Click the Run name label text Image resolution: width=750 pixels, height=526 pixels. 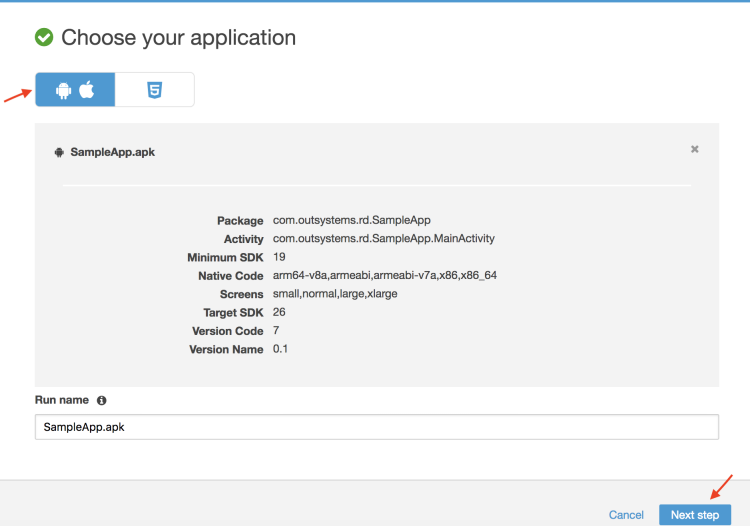[62, 400]
